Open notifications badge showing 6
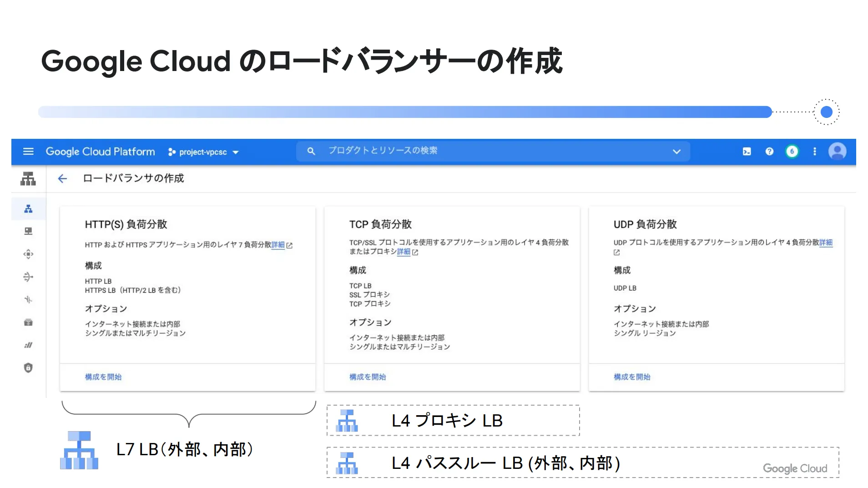This screenshot has height=488, width=868. pos(792,152)
